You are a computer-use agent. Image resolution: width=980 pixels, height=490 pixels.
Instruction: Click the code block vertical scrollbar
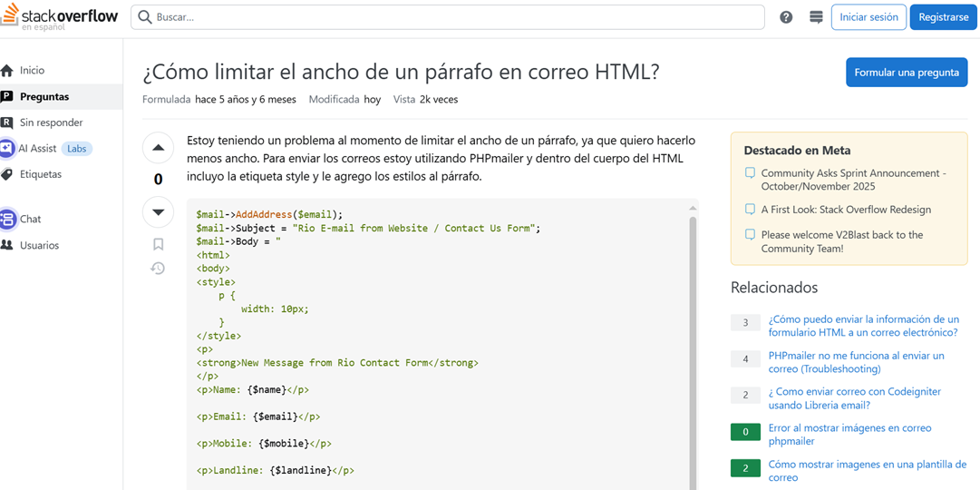tap(693, 345)
